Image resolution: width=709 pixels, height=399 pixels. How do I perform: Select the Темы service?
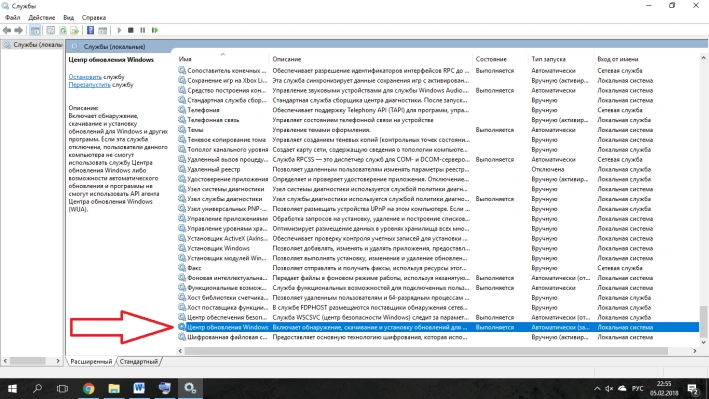[x=195, y=130]
